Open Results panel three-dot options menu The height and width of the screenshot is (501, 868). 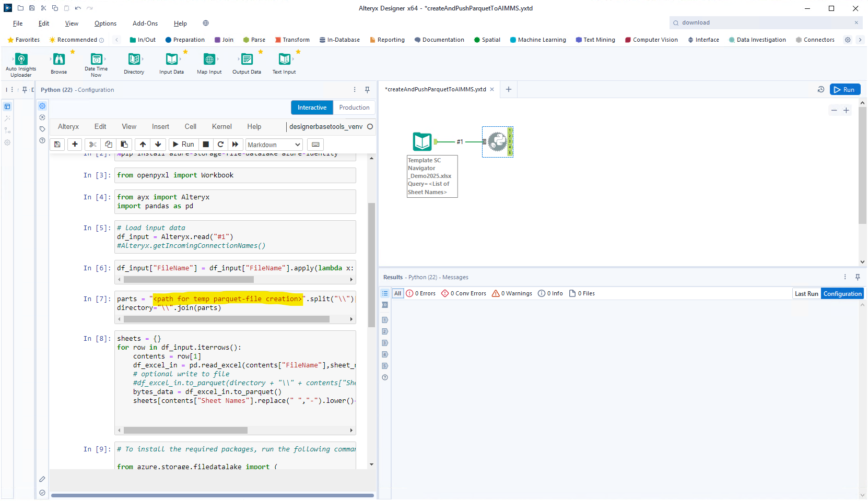[x=845, y=277]
